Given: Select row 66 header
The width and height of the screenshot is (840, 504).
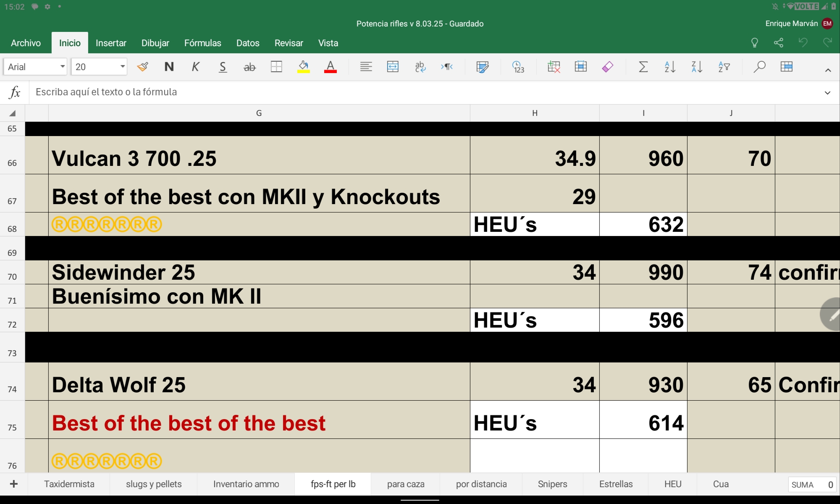Looking at the screenshot, I should click(12, 155).
